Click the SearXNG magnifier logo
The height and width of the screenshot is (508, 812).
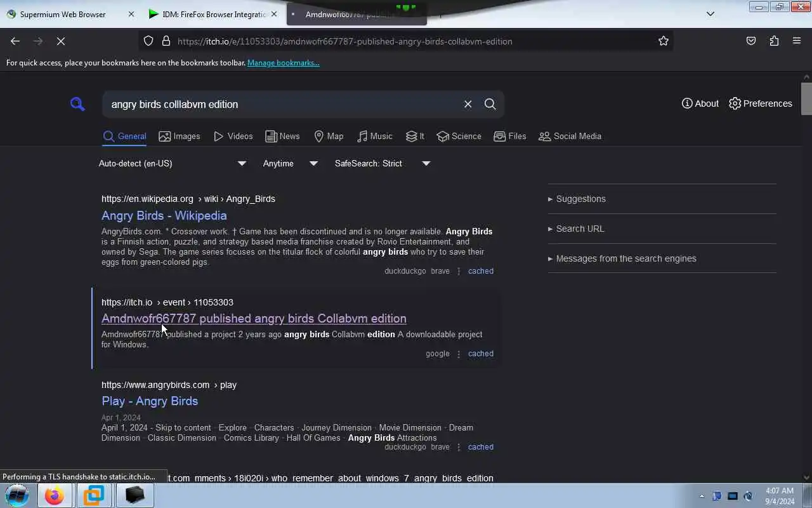coord(77,104)
